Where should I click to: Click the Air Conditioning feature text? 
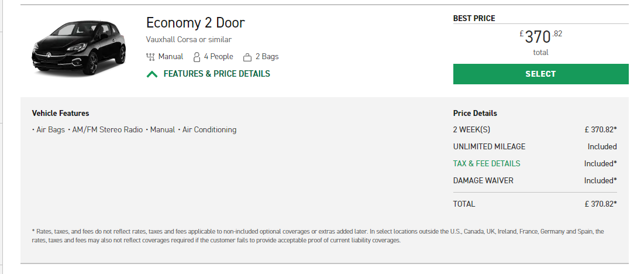(x=209, y=130)
